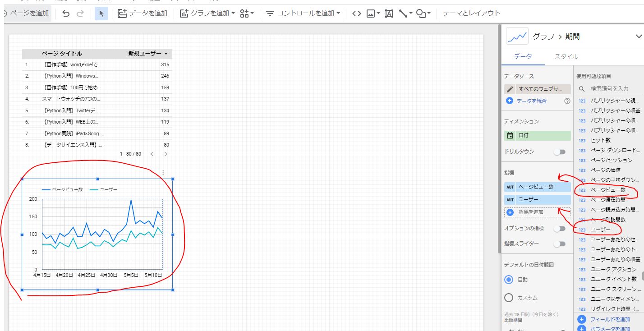Image resolution: width=644 pixels, height=331 pixels.
Task: Click the 検索語句を入力 search field
Action: [609, 89]
